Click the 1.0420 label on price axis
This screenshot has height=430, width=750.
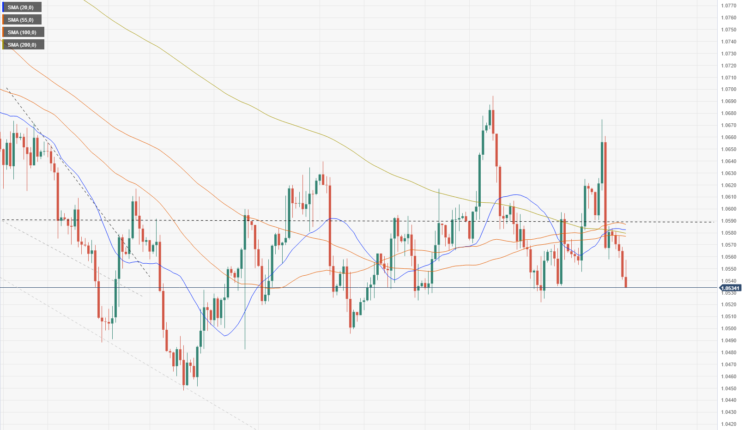[x=730, y=424]
